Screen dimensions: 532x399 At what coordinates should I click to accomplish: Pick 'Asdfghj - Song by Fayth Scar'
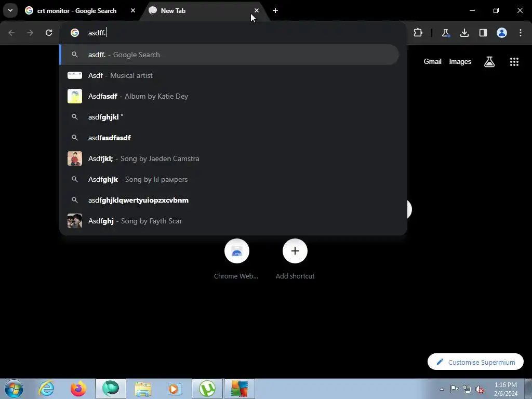coord(229,221)
